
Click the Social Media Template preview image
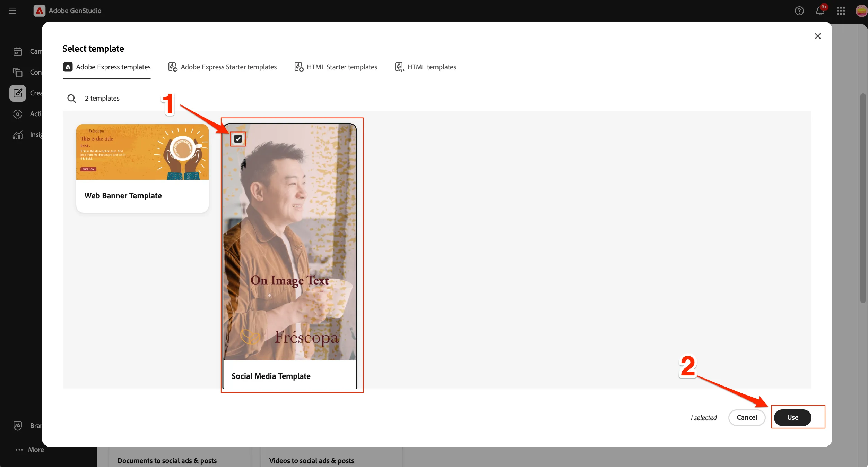tap(290, 242)
